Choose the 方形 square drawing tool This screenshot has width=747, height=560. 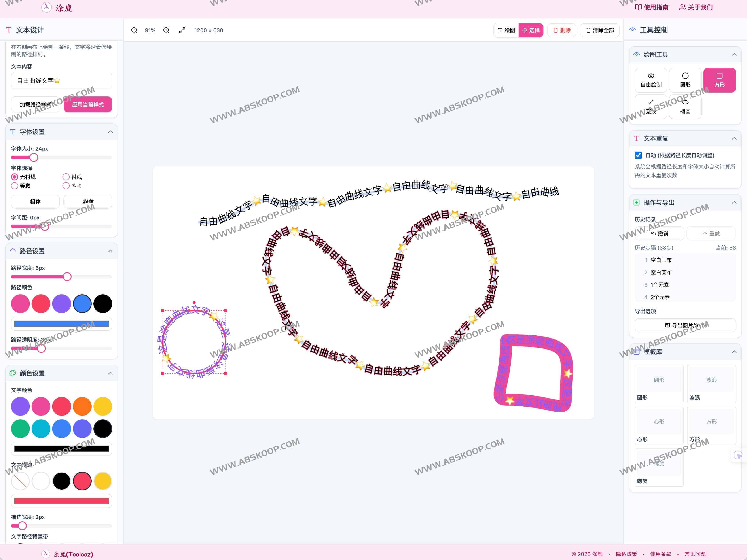tap(719, 80)
